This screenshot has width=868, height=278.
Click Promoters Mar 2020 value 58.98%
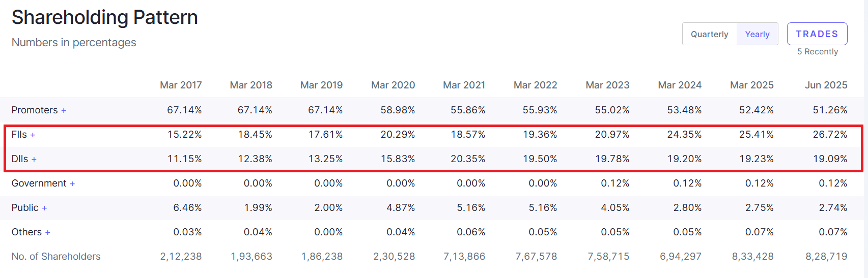coord(398,110)
